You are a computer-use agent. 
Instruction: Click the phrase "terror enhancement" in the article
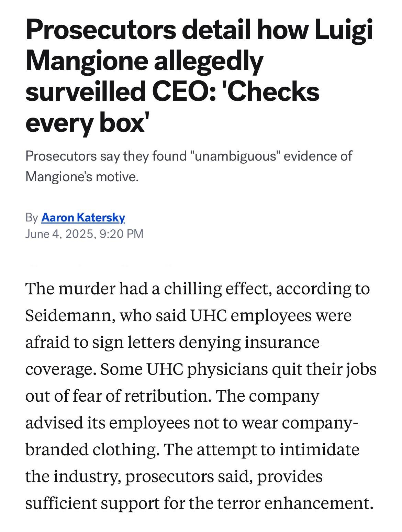tap(294, 503)
